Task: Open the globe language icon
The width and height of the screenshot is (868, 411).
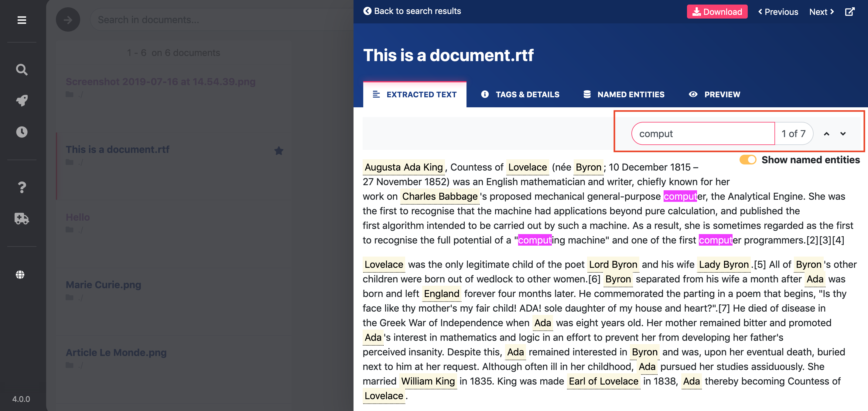Action: [20, 275]
